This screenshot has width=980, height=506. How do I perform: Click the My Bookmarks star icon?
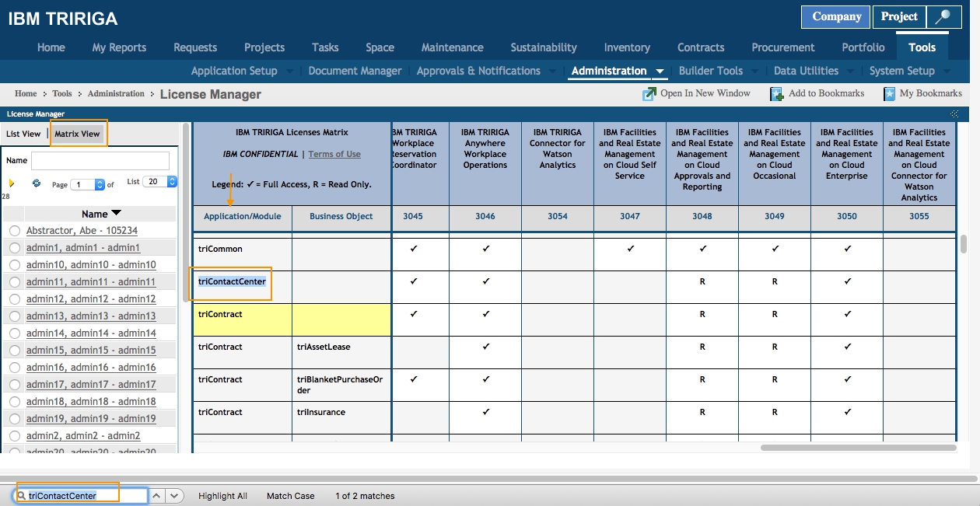coord(890,94)
